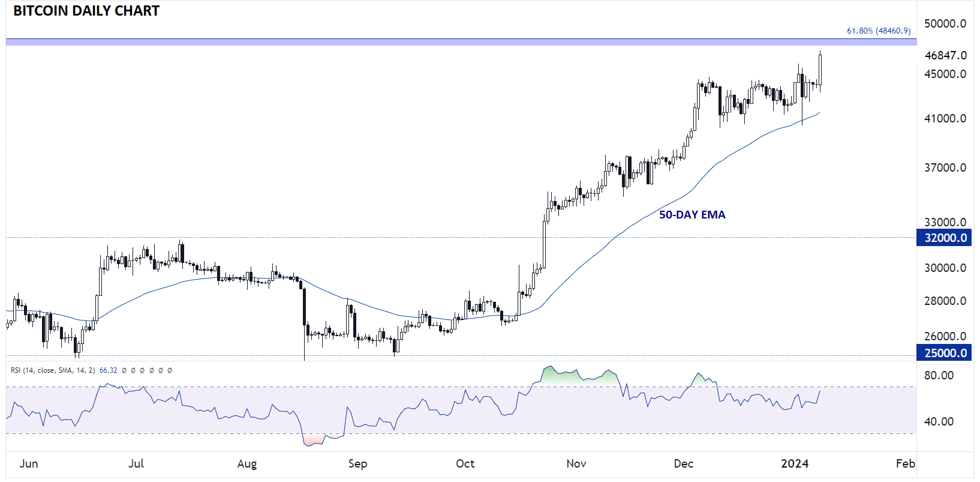Click the 50000.0 price axis label
Image resolution: width=980 pixels, height=482 pixels.
click(x=945, y=23)
